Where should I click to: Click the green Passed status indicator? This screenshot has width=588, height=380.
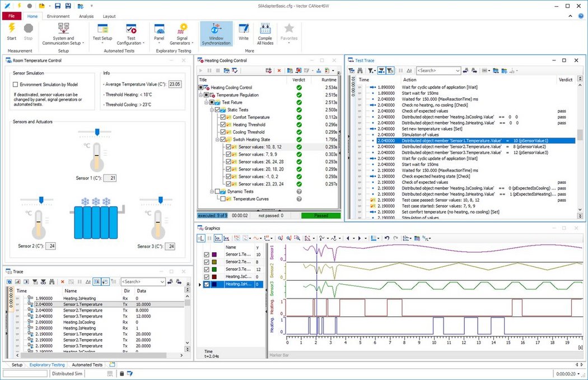[x=321, y=216]
